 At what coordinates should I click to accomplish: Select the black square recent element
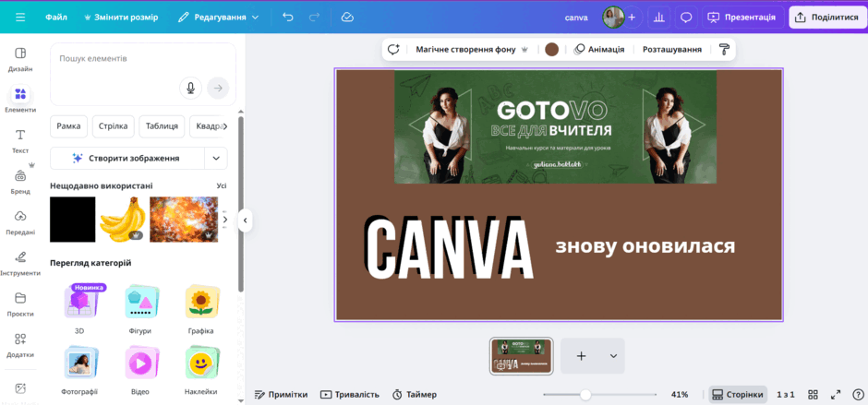point(73,219)
